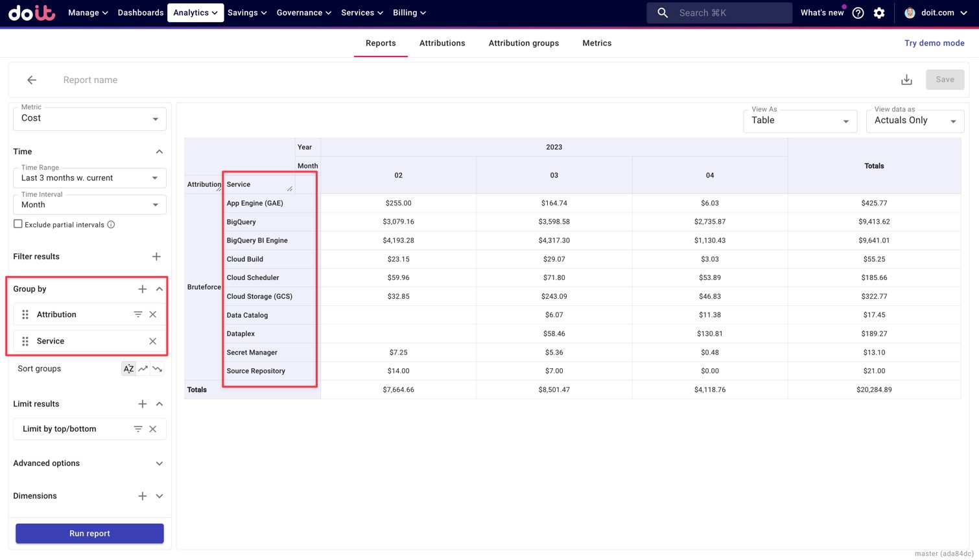The height and width of the screenshot is (560, 979).
Task: Switch to the Attribution groups tab
Action: [523, 43]
